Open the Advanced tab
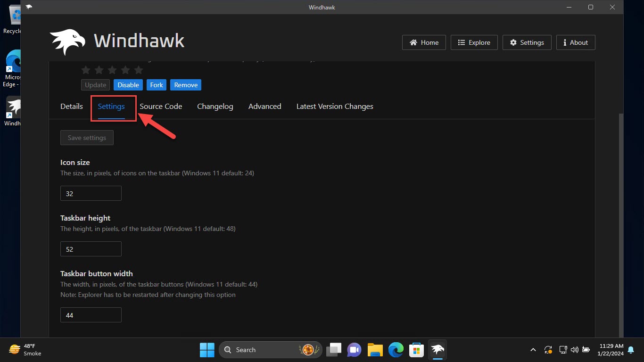This screenshot has height=362, width=644. click(265, 107)
